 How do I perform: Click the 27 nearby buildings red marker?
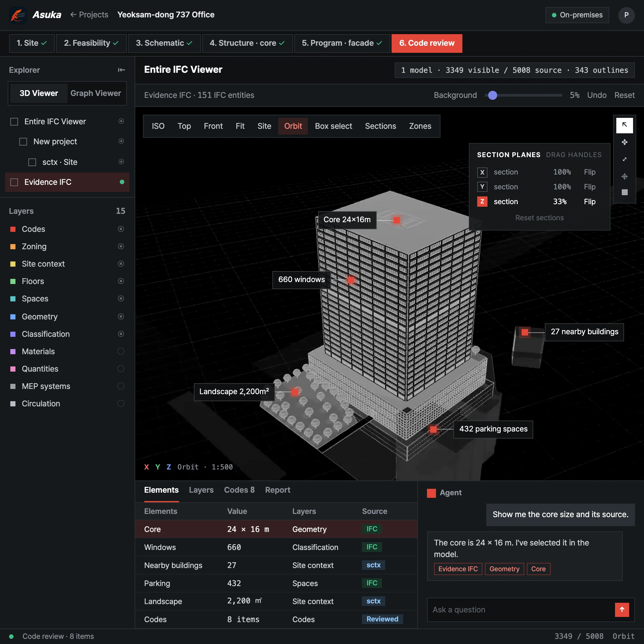[525, 332]
